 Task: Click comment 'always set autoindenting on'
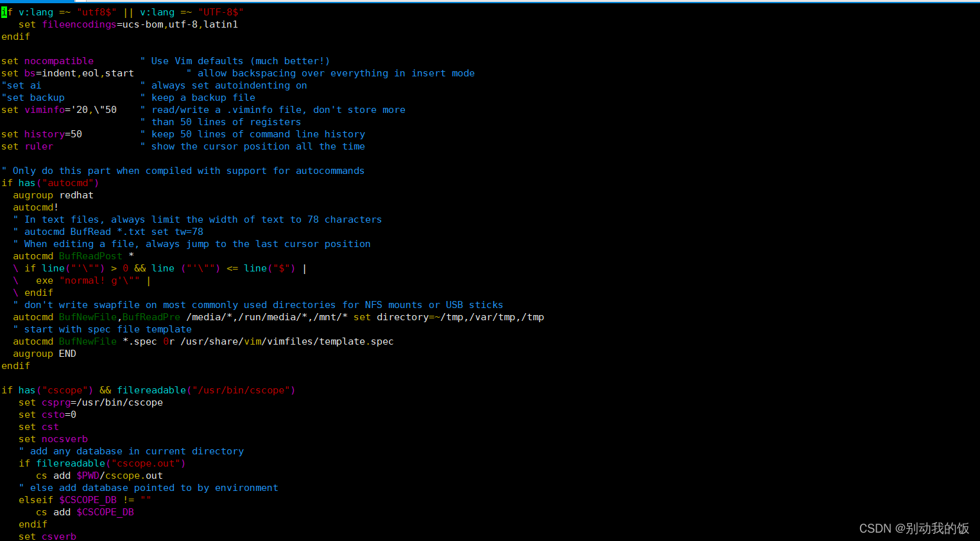tap(223, 85)
